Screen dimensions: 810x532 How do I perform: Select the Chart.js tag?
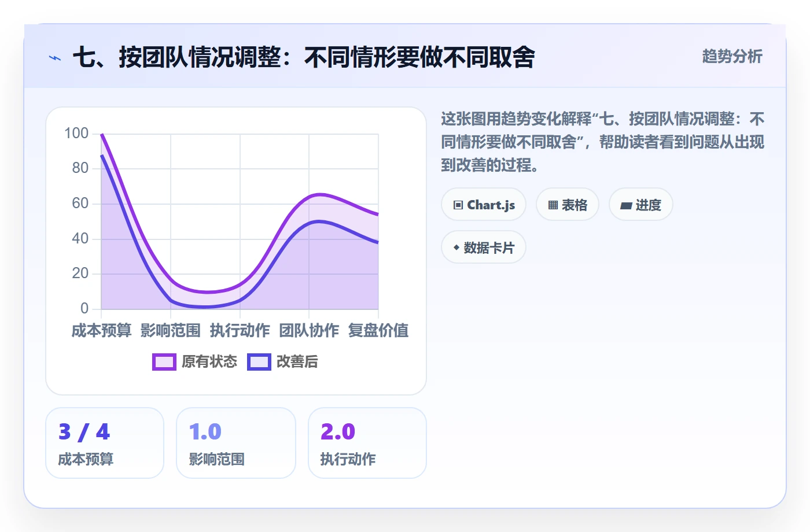pyautogui.click(x=484, y=205)
